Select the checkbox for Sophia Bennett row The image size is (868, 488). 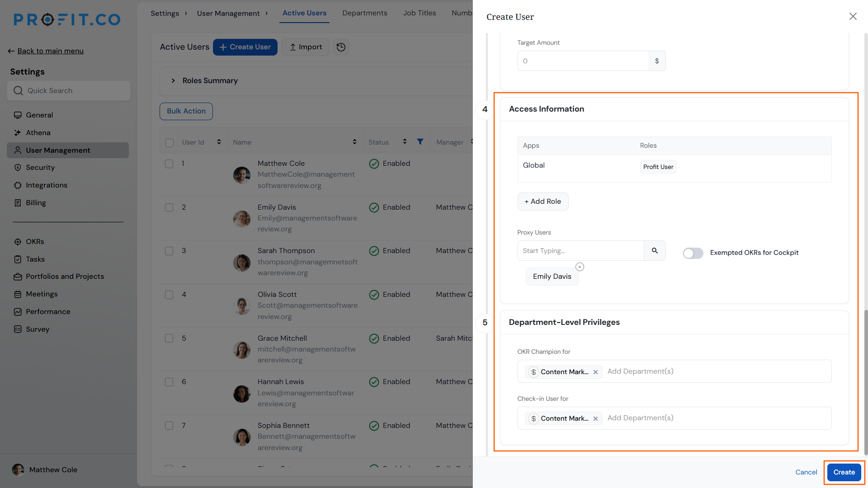[x=169, y=426]
